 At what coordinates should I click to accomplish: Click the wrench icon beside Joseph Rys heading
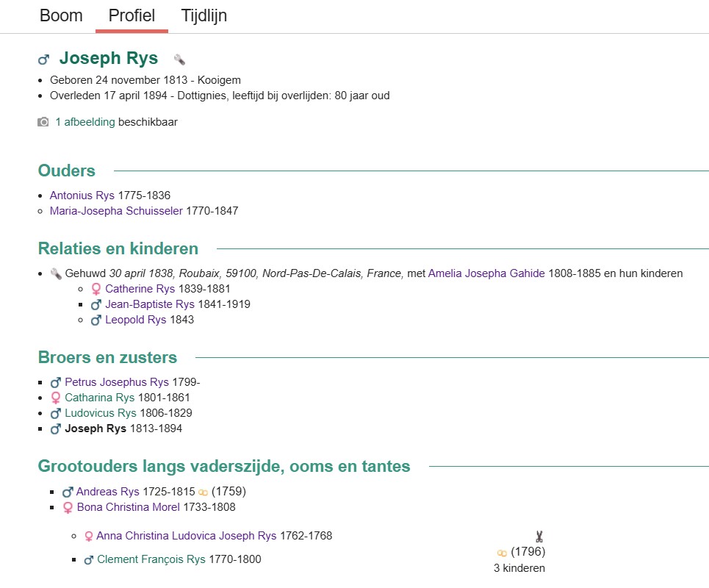tap(179, 60)
